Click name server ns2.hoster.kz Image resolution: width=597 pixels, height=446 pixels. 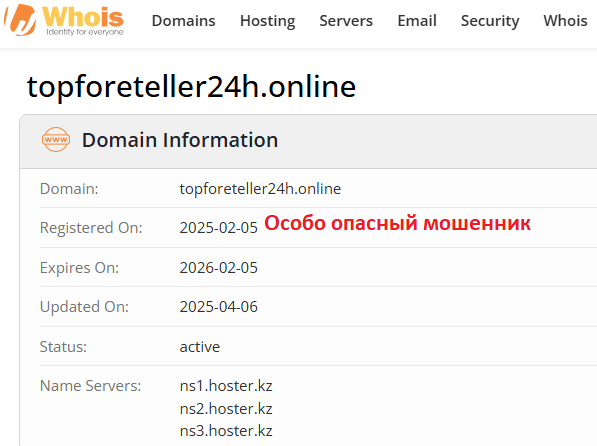pos(226,409)
